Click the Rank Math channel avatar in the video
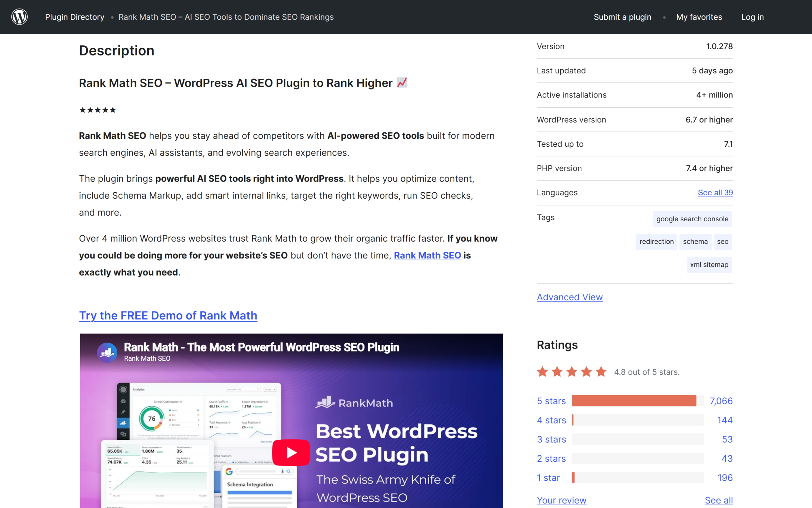The image size is (812, 508). [x=107, y=352]
